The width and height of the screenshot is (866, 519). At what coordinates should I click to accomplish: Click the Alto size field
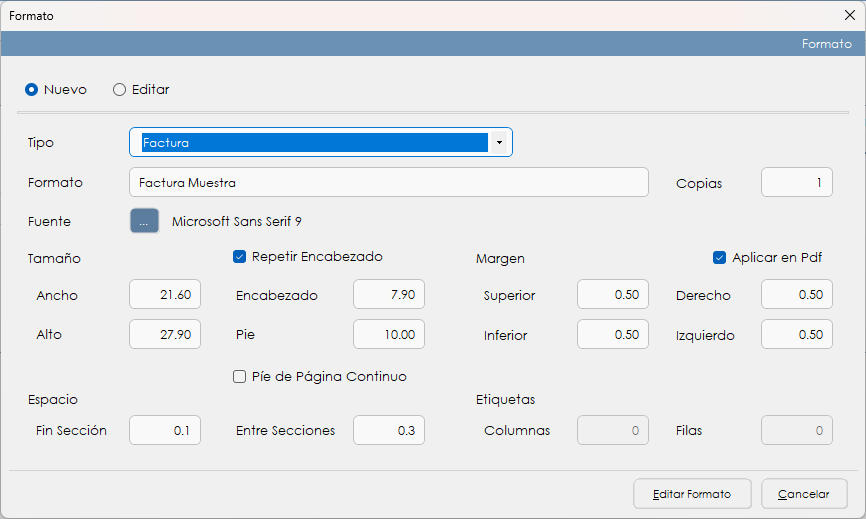tap(165, 334)
